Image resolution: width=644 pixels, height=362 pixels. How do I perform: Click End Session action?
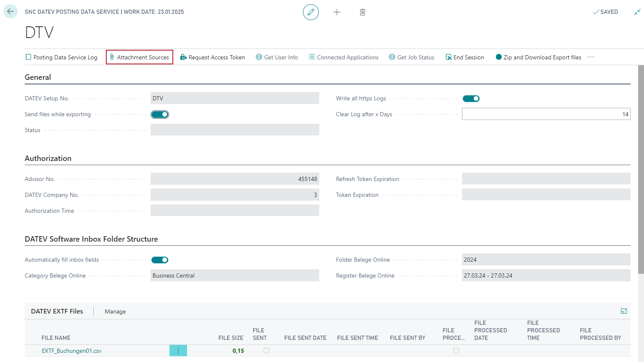tap(465, 57)
